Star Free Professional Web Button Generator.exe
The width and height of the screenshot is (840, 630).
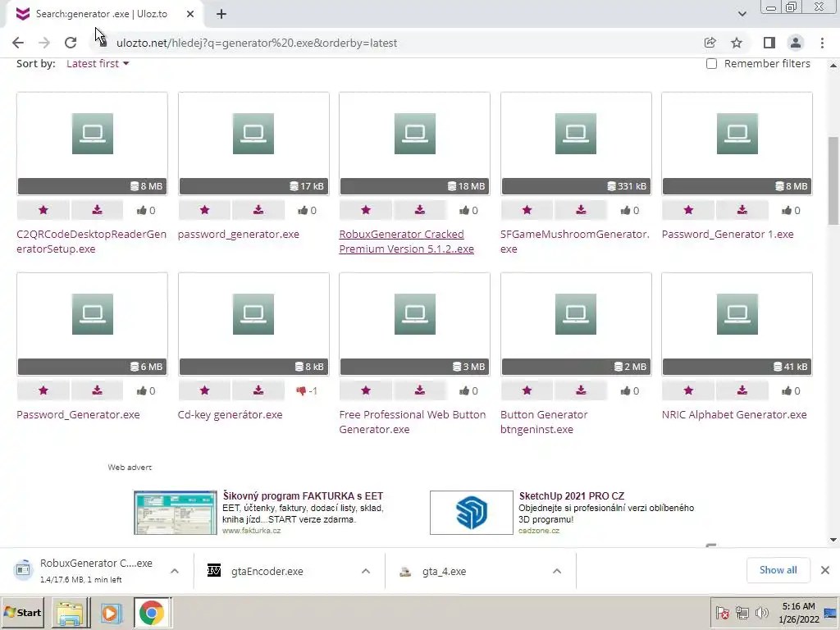pyautogui.click(x=366, y=390)
